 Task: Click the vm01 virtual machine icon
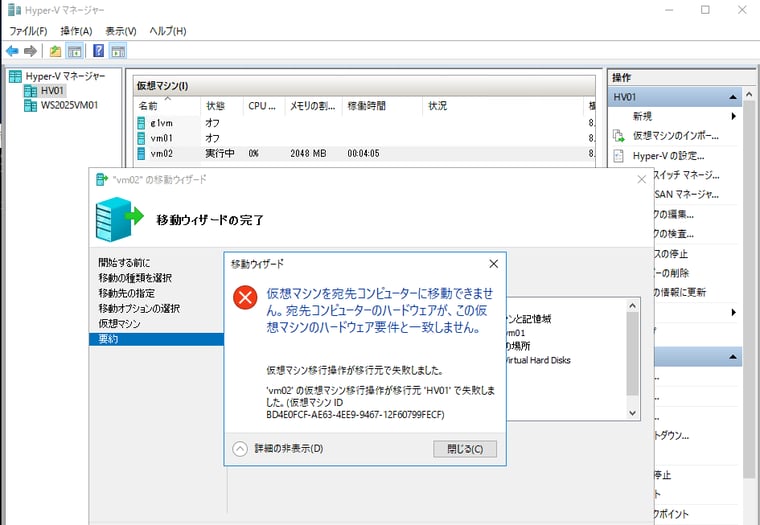pyautogui.click(x=141, y=138)
